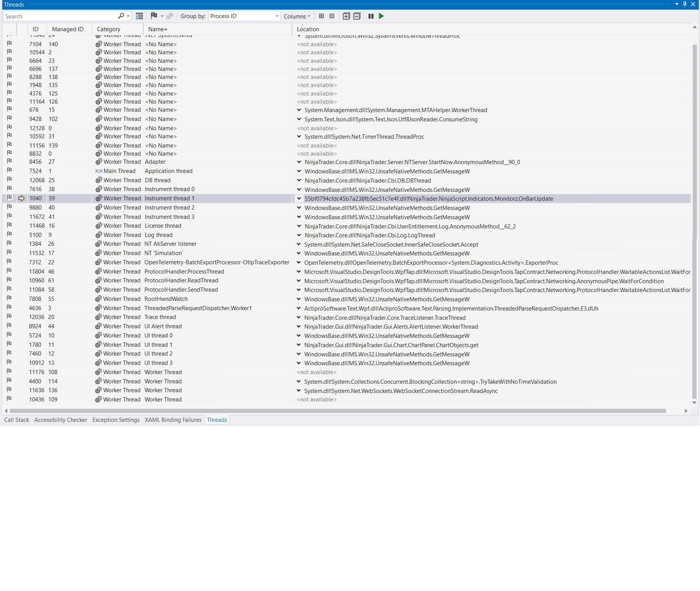
Task: Click the vertical scrollbar down arrow
Action: (695, 403)
